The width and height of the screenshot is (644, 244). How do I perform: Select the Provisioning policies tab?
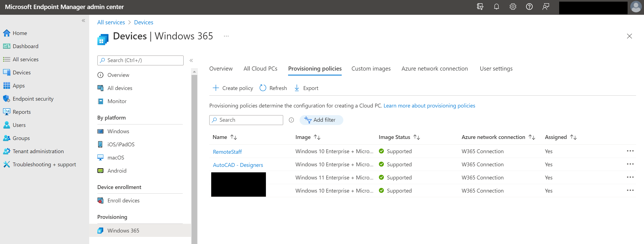click(315, 69)
